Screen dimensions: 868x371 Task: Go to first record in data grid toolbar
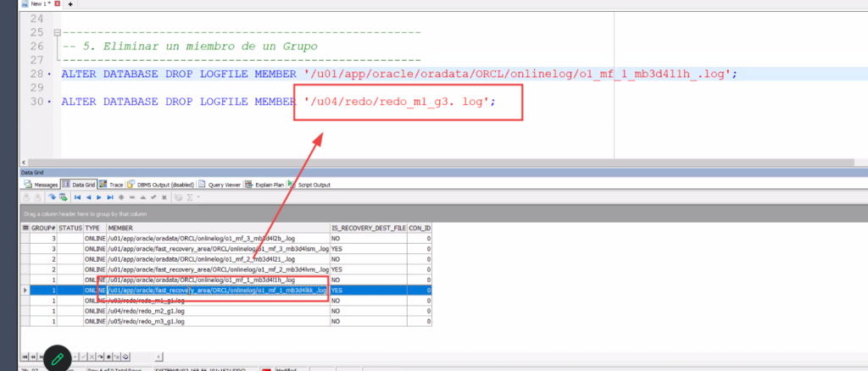[x=77, y=197]
